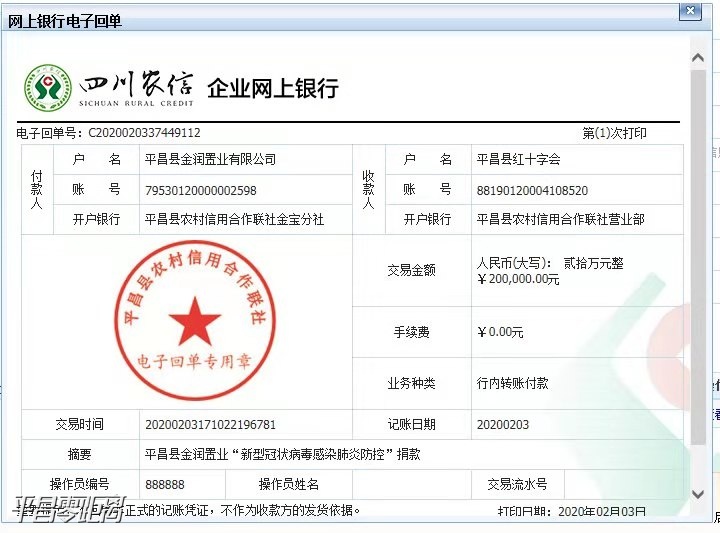This screenshot has width=720, height=533.
Task: Select business type 行内转账付款
Action: (x=512, y=383)
